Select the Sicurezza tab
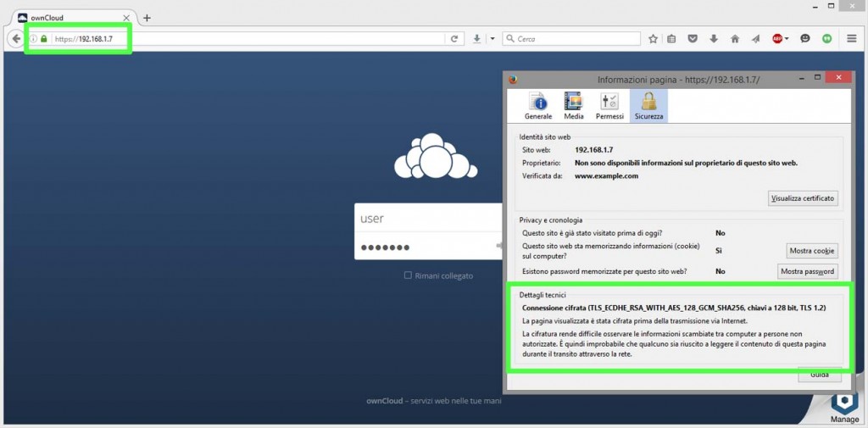This screenshot has height=428, width=868. pos(648,106)
